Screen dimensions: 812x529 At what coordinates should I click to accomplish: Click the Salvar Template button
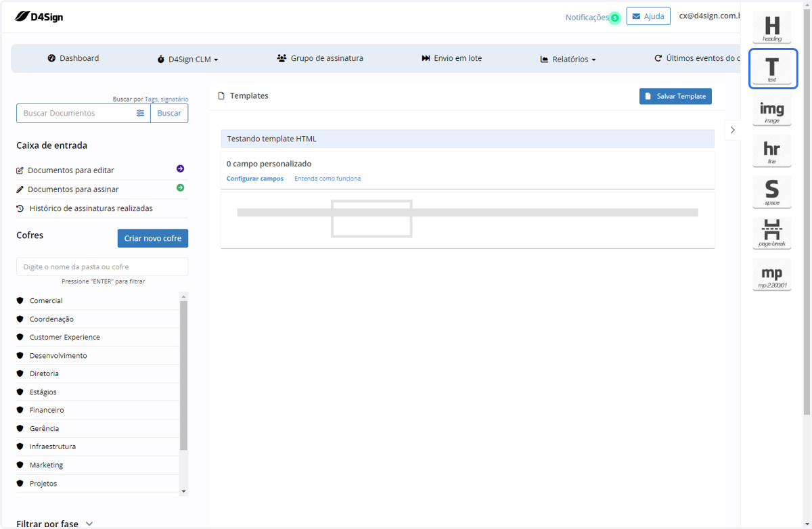675,96
